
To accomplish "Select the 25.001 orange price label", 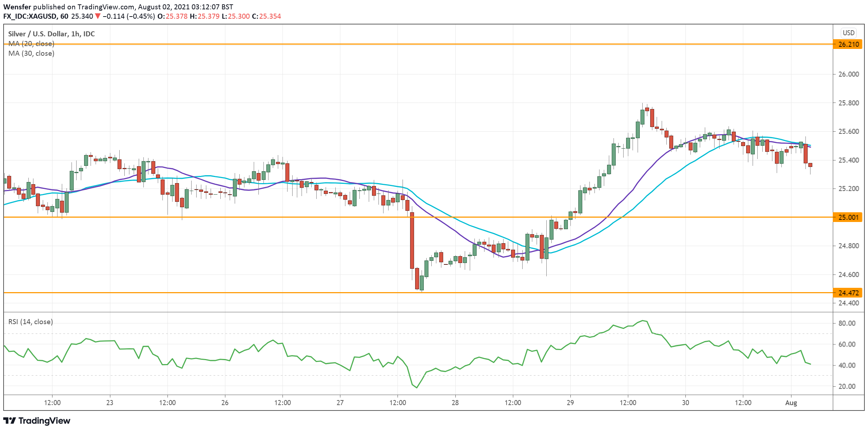I will (848, 217).
